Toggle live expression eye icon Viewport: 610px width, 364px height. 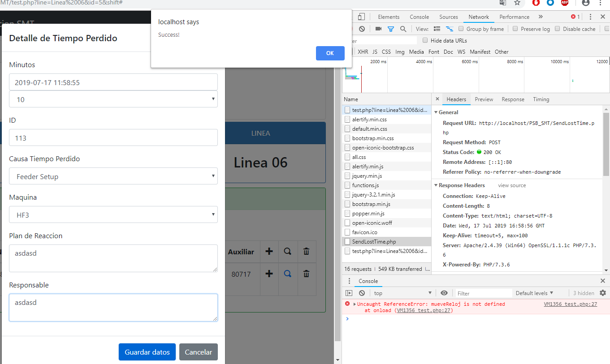click(444, 293)
